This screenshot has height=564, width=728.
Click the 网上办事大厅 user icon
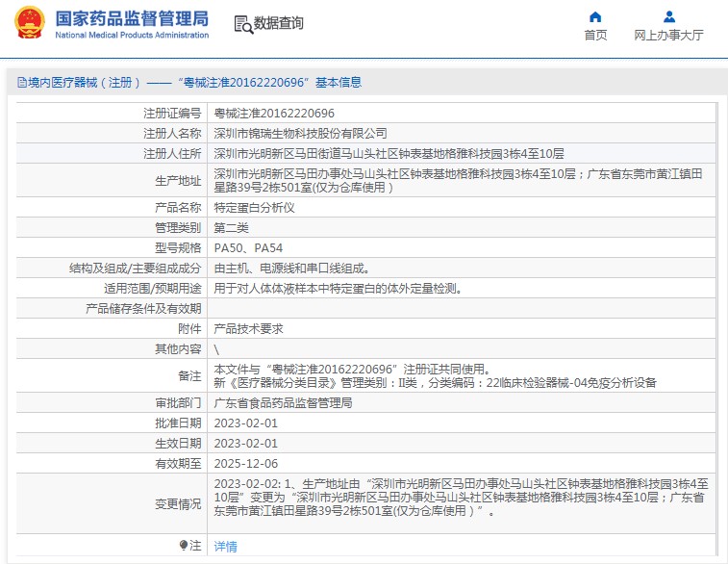[x=669, y=17]
